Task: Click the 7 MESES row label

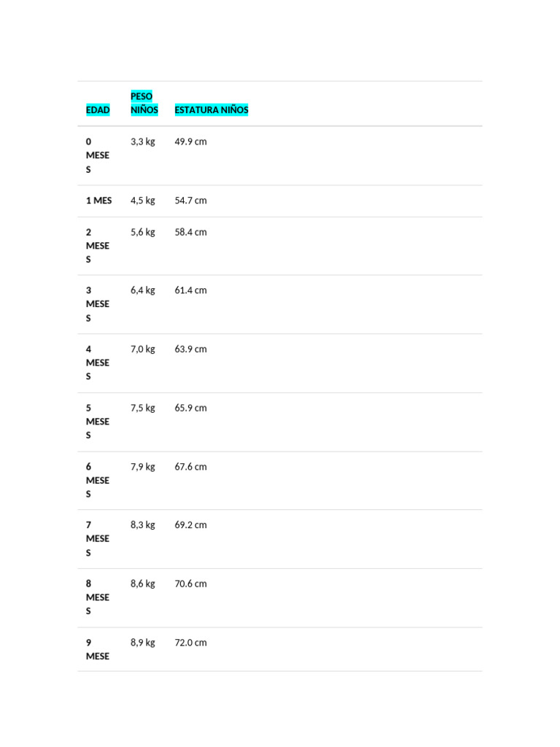Action: (x=97, y=538)
